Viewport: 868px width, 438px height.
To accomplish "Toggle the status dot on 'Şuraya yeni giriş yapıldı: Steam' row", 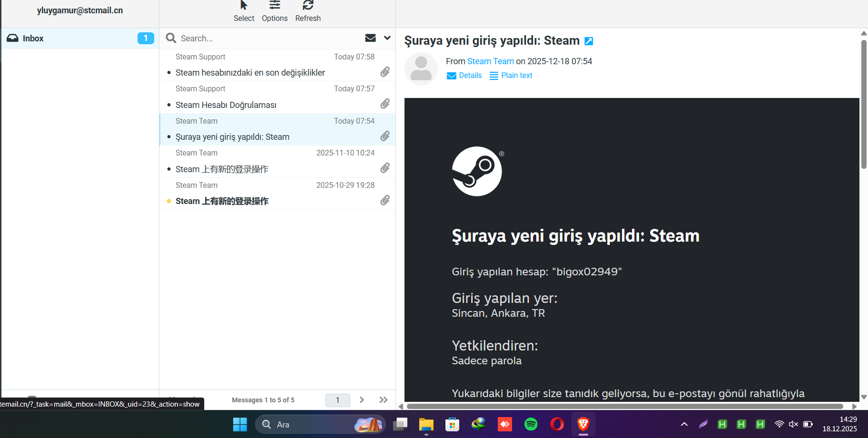I will [x=169, y=137].
